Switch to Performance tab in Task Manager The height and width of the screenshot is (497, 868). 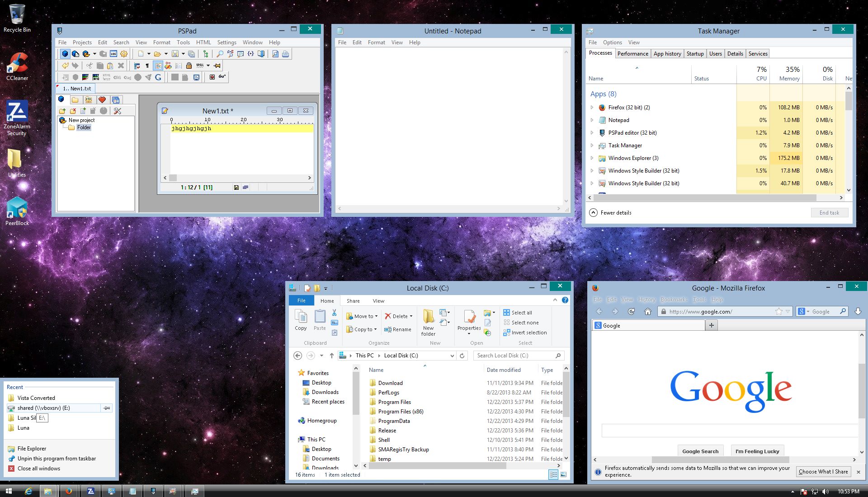click(x=632, y=53)
